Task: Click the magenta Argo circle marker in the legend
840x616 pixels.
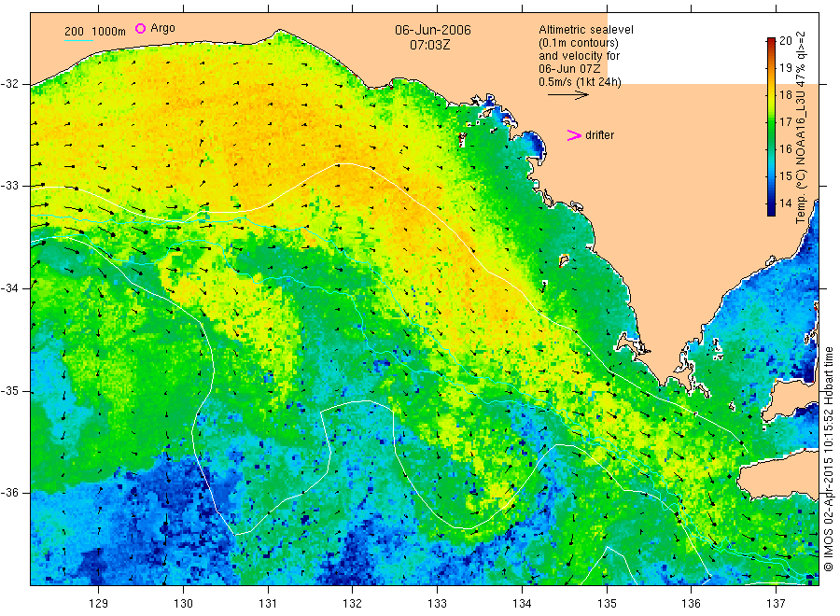Action: pyautogui.click(x=140, y=28)
